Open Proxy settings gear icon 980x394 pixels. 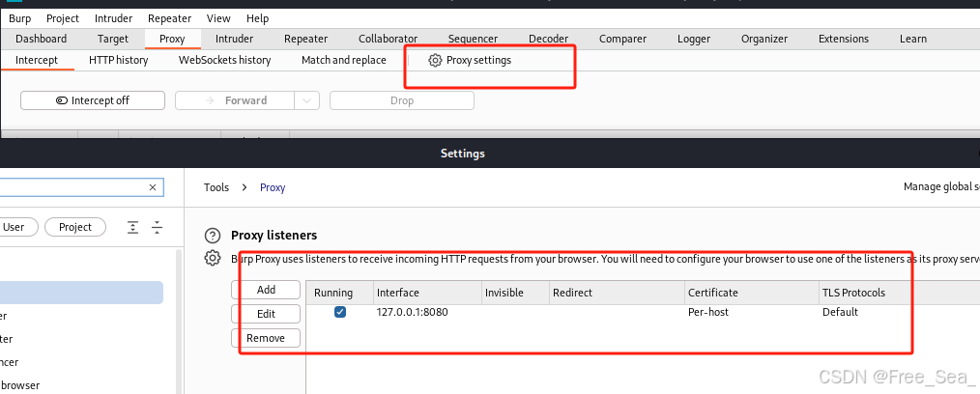435,61
